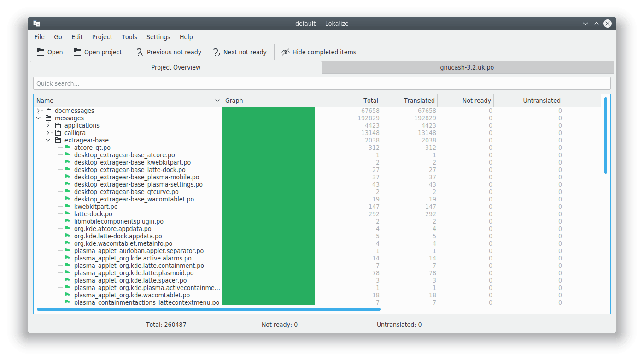Switch to gnucash-3.2.uk.po tab
The width and height of the screenshot is (644, 361).
(467, 67)
